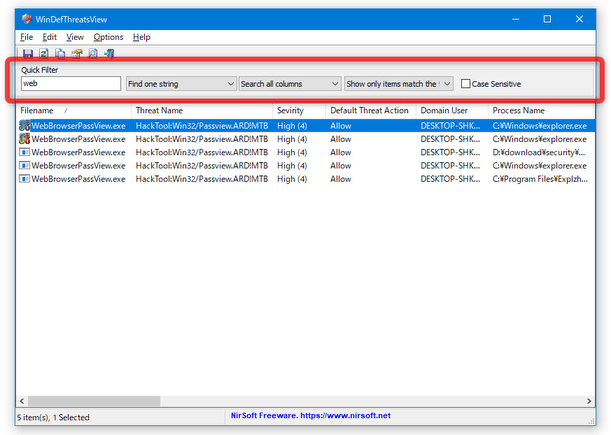The image size is (611, 435).
Task: Click the horizontal scrollbar thumb
Action: (94, 401)
